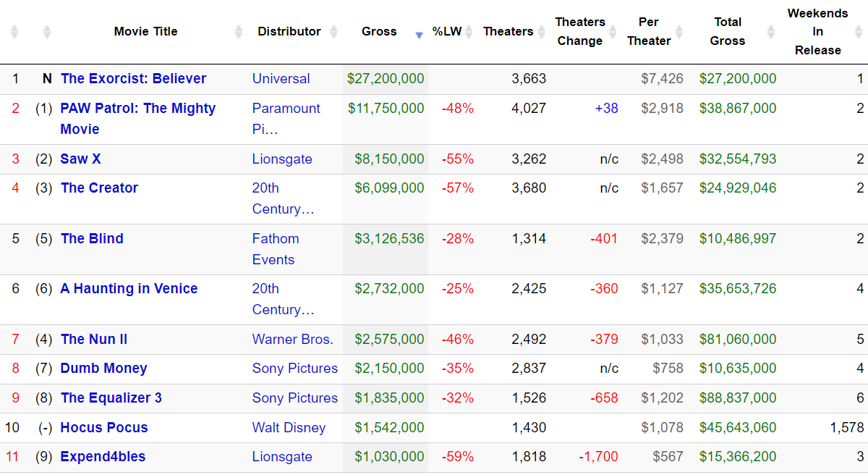This screenshot has height=475, width=868.
Task: Select the -48% last-week change
Action: (458, 109)
